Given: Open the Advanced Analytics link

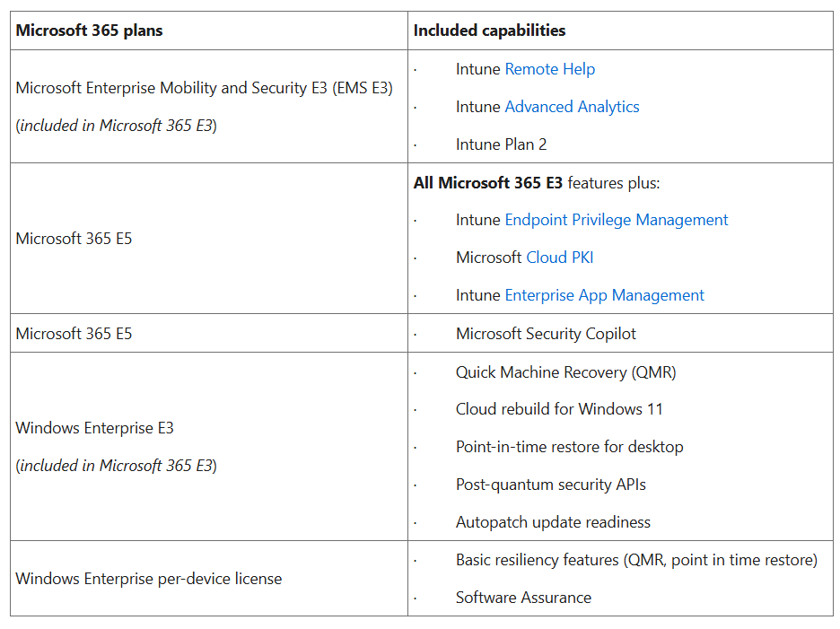Looking at the screenshot, I should (572, 107).
